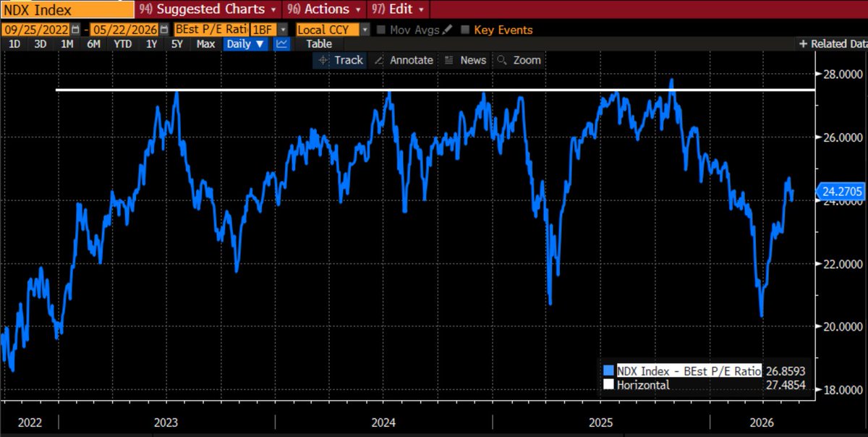Click the legend value 26.8593
This screenshot has width=868, height=437.
click(x=785, y=370)
